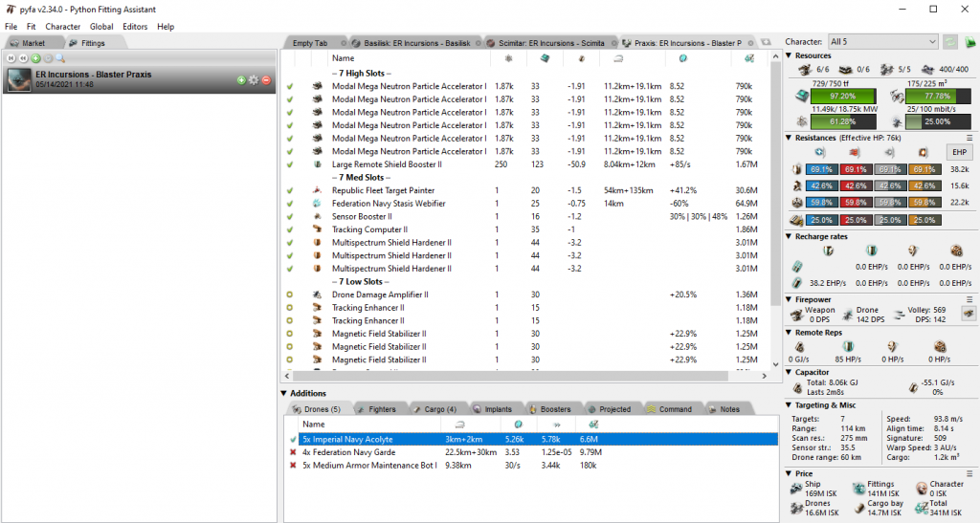Toggle state of Drone Damage Amplifier II
Screen dimensions: 980x523
tap(289, 294)
